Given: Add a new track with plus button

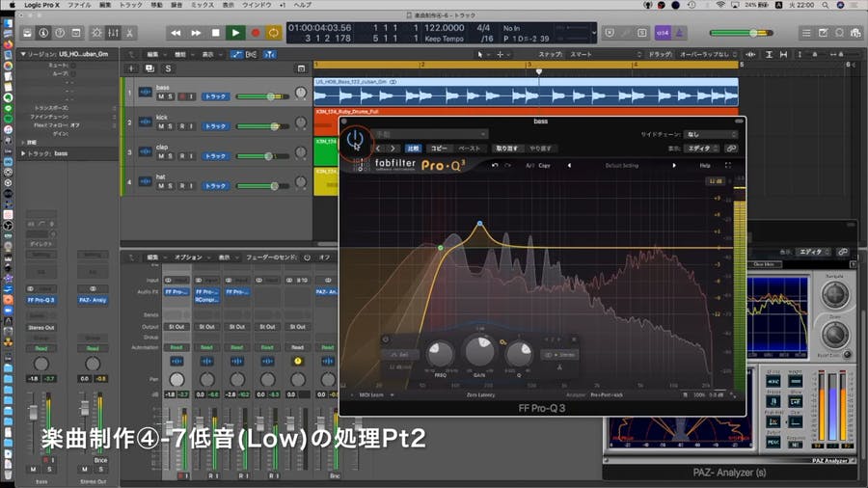Looking at the screenshot, I should [131, 68].
